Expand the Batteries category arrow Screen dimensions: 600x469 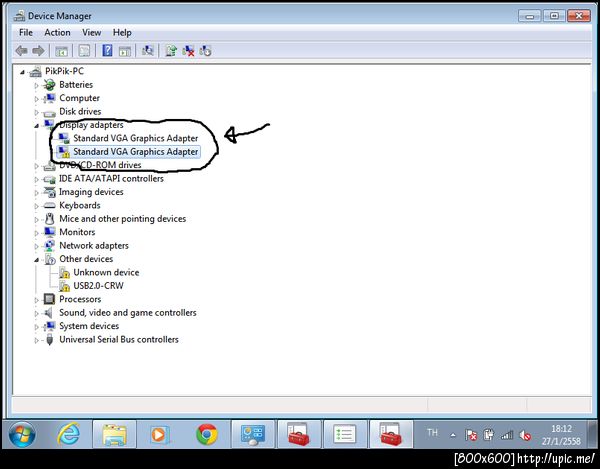tap(36, 85)
